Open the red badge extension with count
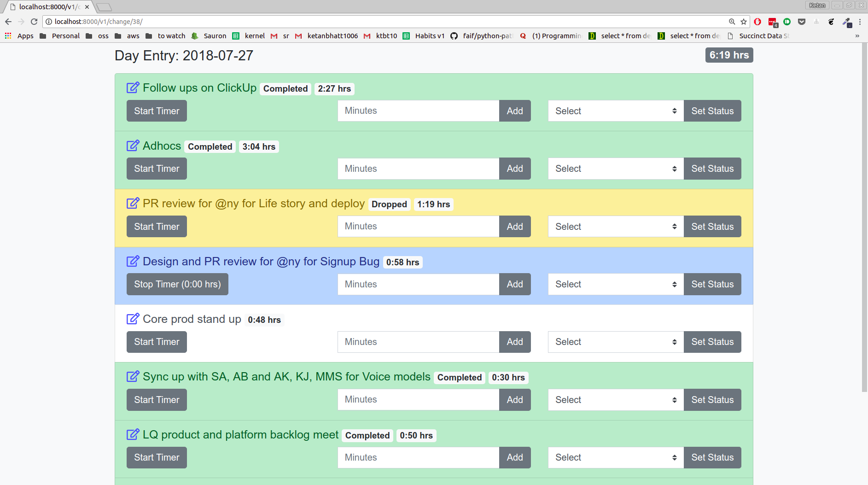Screen dimensions: 868x485 [x=773, y=22]
